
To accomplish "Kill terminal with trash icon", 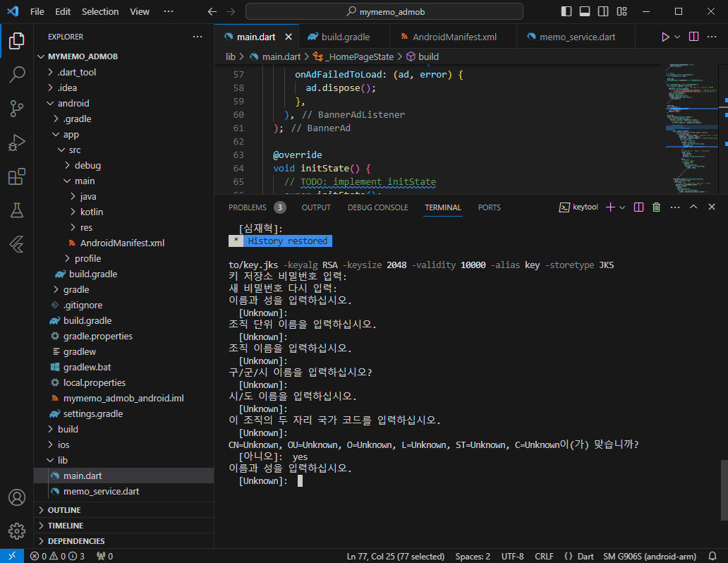I will 656,207.
